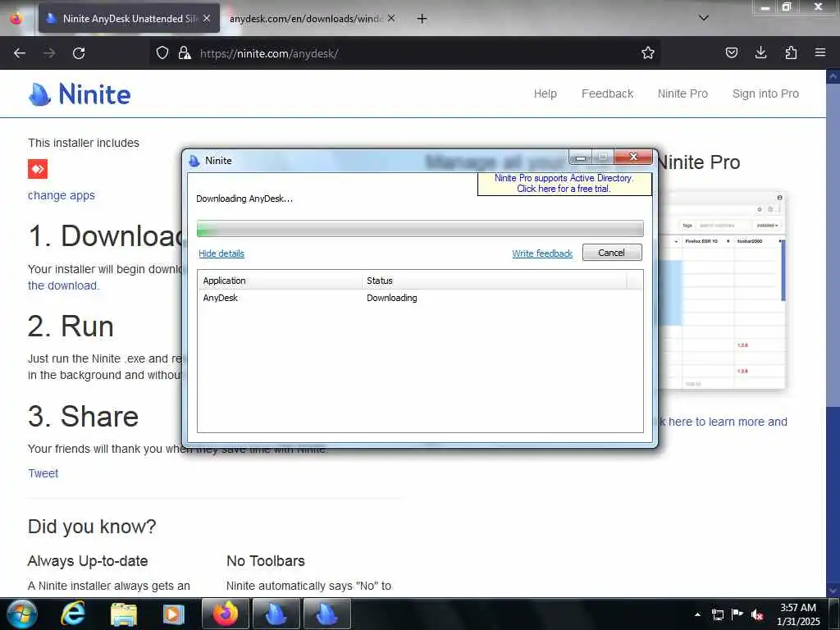Open the Action Center flag icon
This screenshot has width=840, height=630.
point(737,614)
